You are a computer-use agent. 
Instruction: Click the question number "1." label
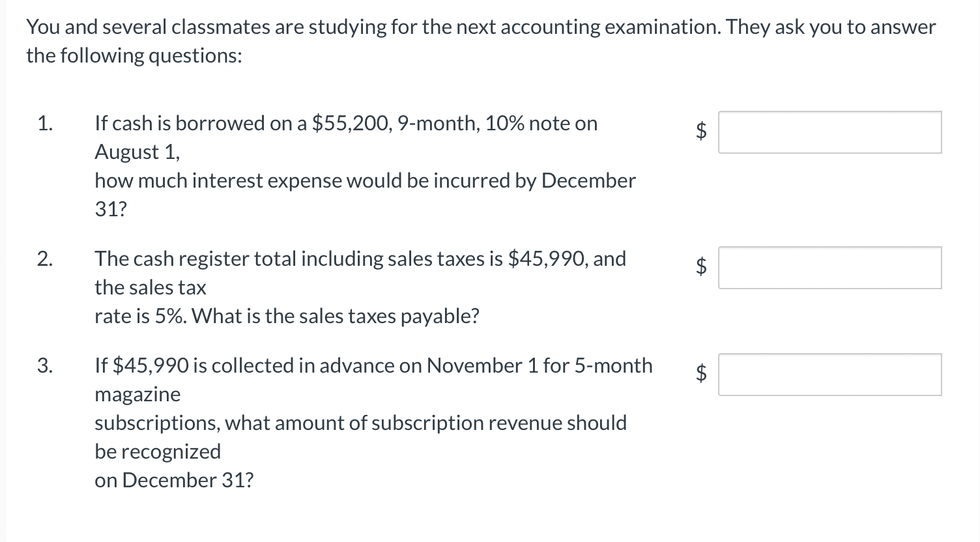tap(44, 123)
